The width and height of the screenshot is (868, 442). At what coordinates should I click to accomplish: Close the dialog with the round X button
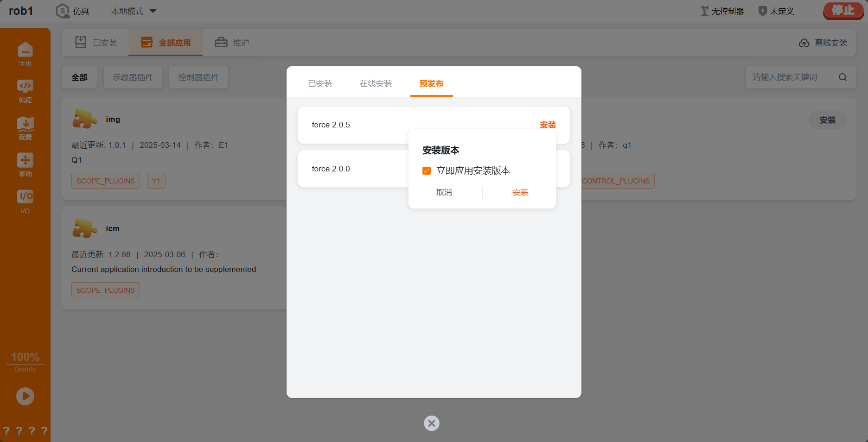click(x=432, y=423)
